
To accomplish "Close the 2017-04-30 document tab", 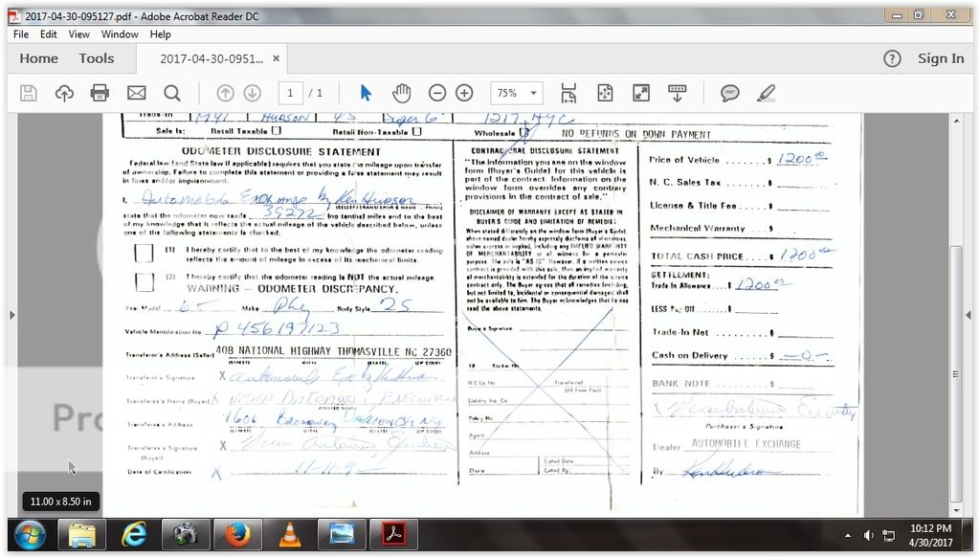I will [x=277, y=58].
